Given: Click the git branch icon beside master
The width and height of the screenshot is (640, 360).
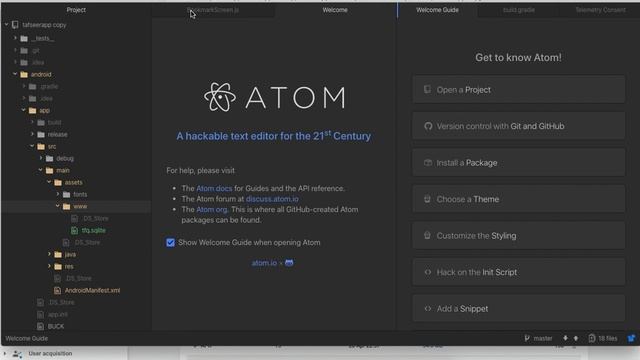Looking at the screenshot, I should (527, 338).
